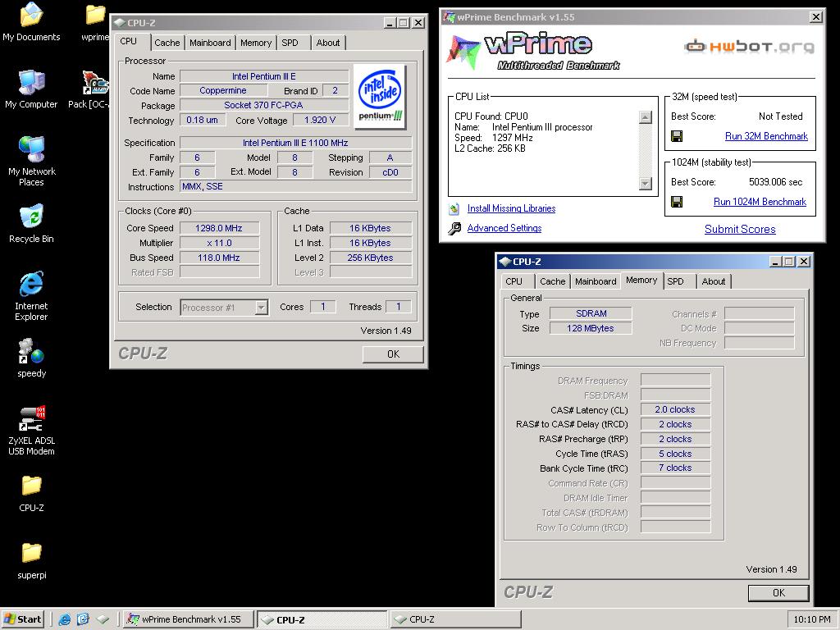Click the Bus Speed 118.0 MHz field

(x=220, y=258)
